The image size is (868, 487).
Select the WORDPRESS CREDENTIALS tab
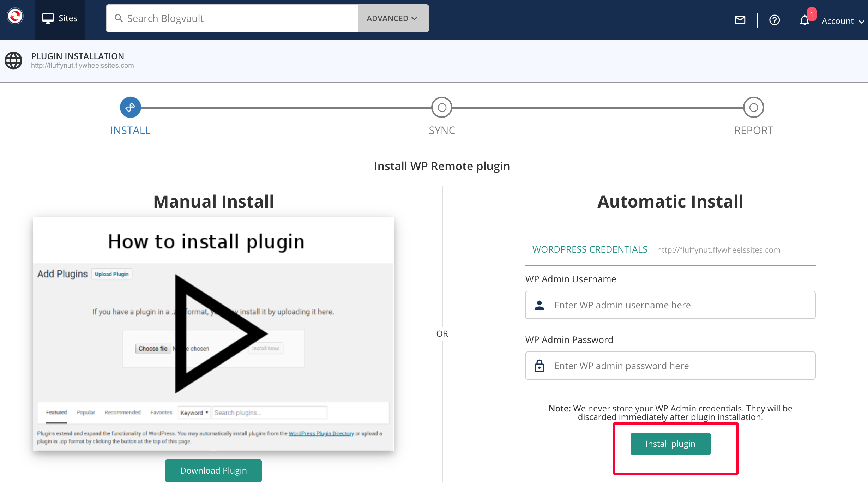pos(590,249)
